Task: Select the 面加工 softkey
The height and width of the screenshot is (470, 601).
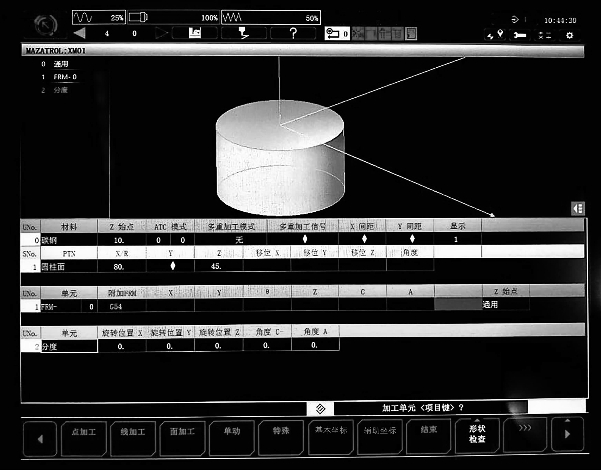Action: [x=182, y=437]
